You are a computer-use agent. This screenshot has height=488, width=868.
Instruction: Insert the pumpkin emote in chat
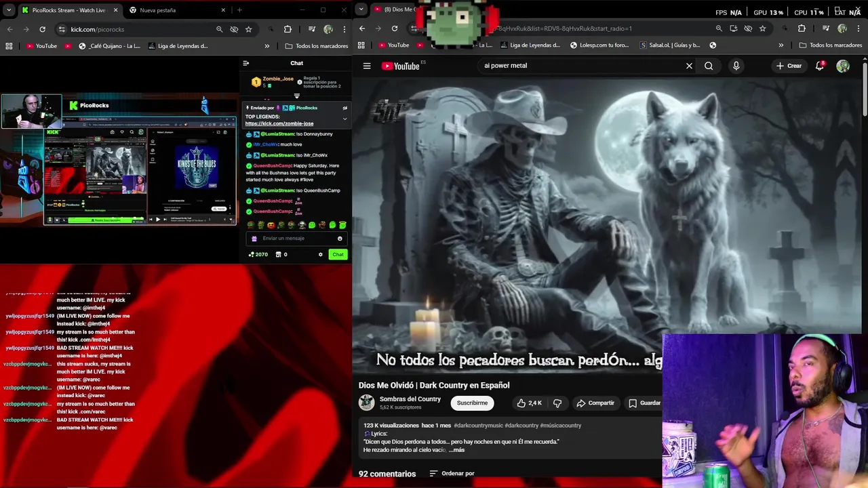click(x=271, y=225)
